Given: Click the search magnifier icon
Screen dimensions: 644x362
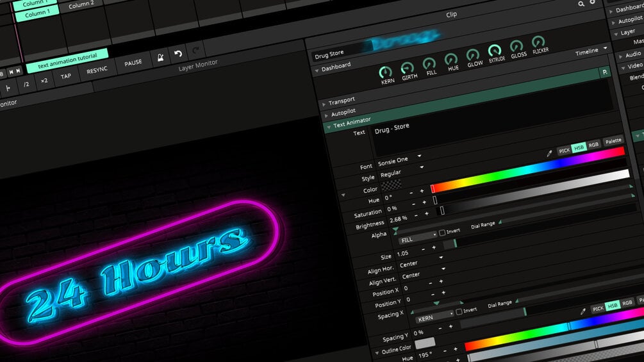Looking at the screenshot, I should coord(581,4).
